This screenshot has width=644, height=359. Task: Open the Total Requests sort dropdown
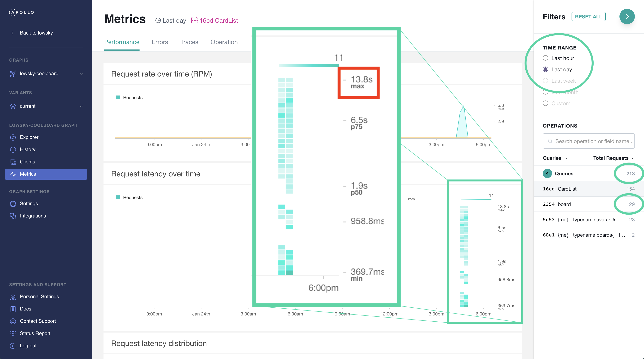(x=614, y=158)
